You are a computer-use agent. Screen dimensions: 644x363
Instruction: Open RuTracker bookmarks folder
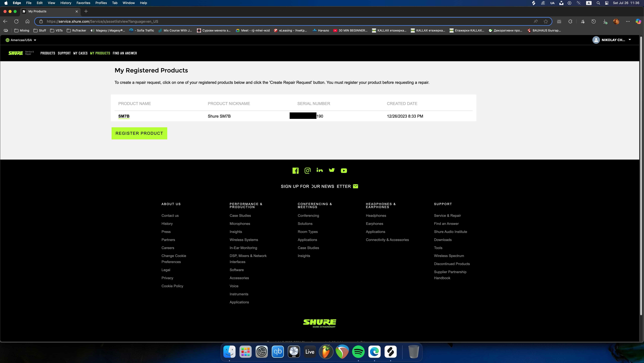[76, 31]
